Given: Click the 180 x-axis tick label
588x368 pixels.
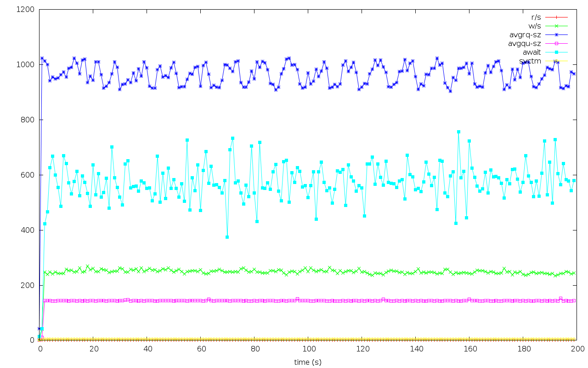Looking at the screenshot, I should [523, 349].
